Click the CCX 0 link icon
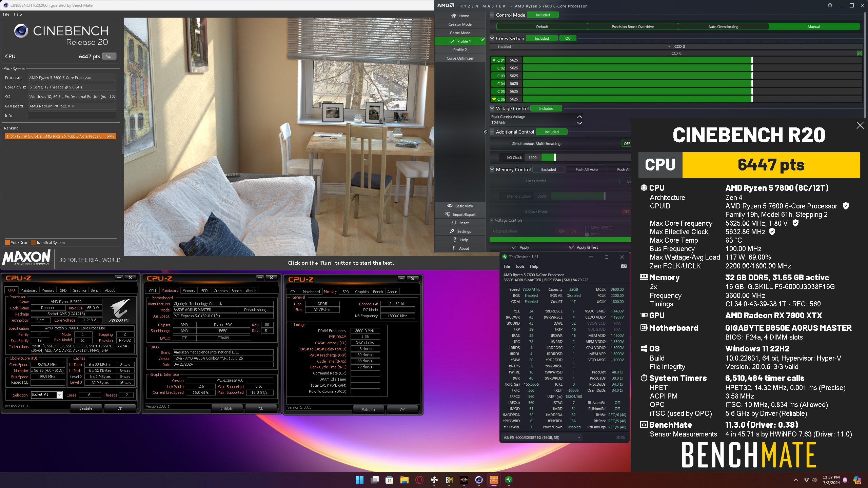 pos(860,53)
